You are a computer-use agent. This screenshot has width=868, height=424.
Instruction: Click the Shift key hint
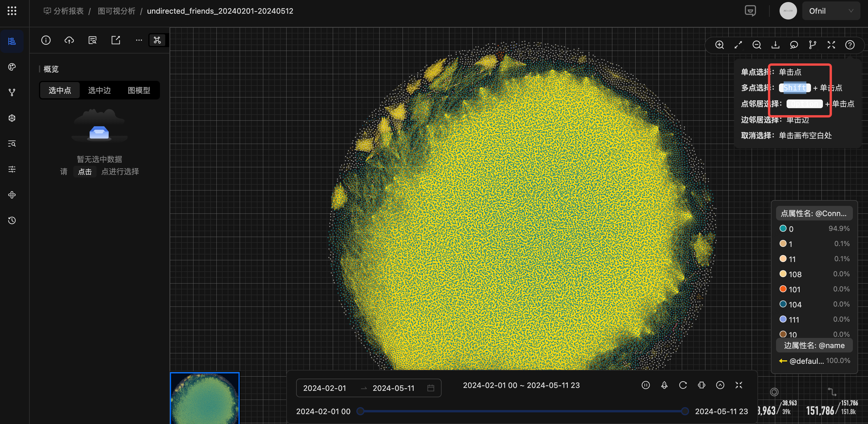[x=794, y=88]
